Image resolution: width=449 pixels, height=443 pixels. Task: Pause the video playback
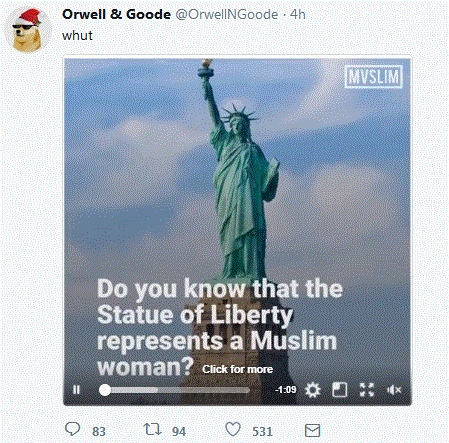click(x=76, y=390)
